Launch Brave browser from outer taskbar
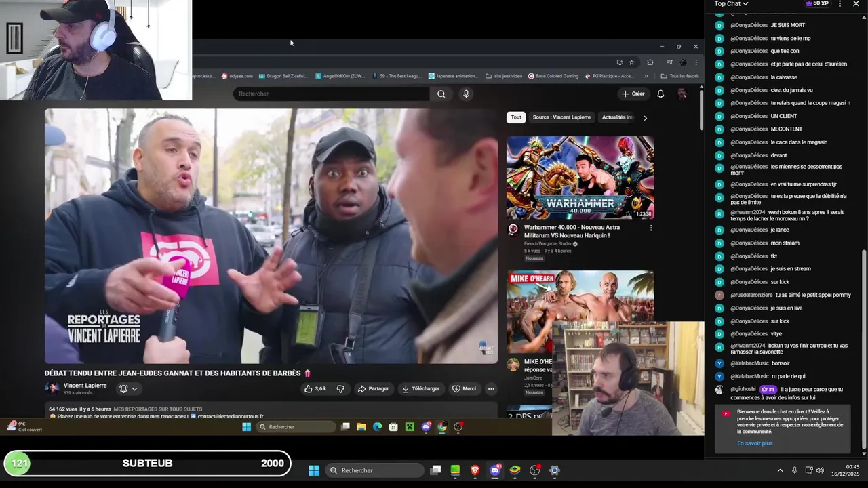The height and width of the screenshot is (488, 868). (x=475, y=470)
